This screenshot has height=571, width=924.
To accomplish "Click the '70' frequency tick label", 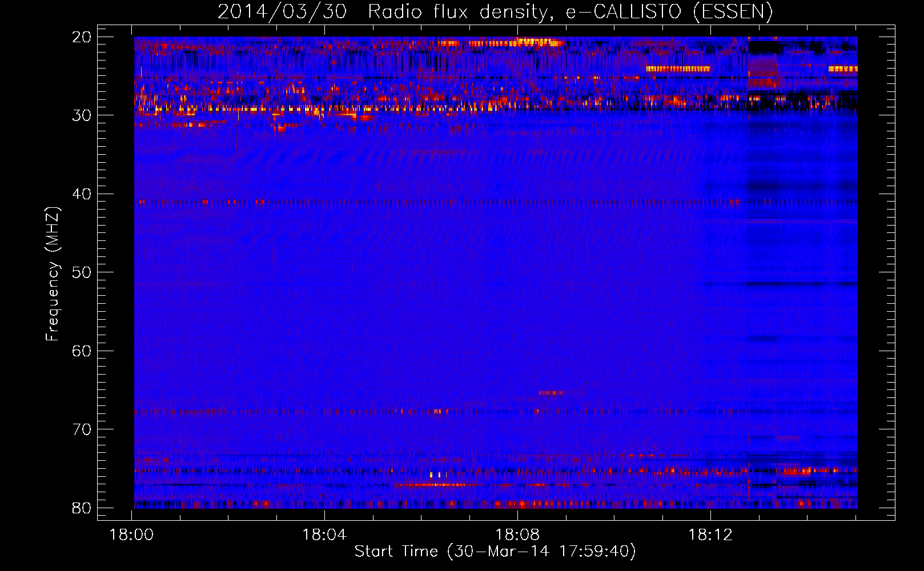I will click(x=82, y=429).
